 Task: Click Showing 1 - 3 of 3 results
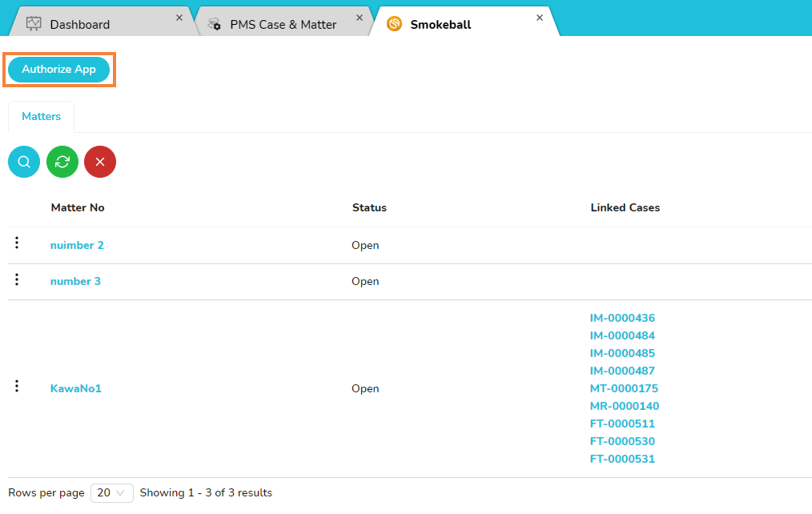pyautogui.click(x=206, y=492)
